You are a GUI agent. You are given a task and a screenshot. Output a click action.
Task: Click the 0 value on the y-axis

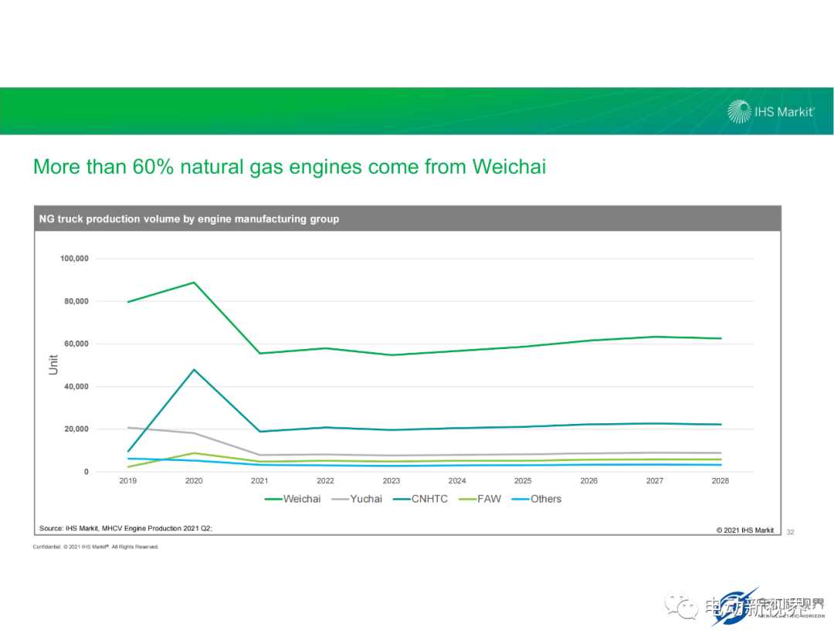point(86,472)
